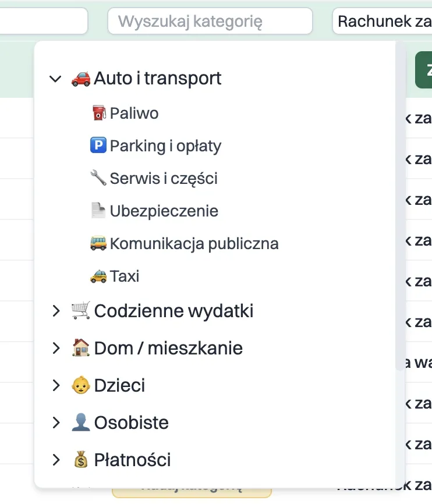Click the green button at top right
This screenshot has height=504, width=432.
coord(424,68)
